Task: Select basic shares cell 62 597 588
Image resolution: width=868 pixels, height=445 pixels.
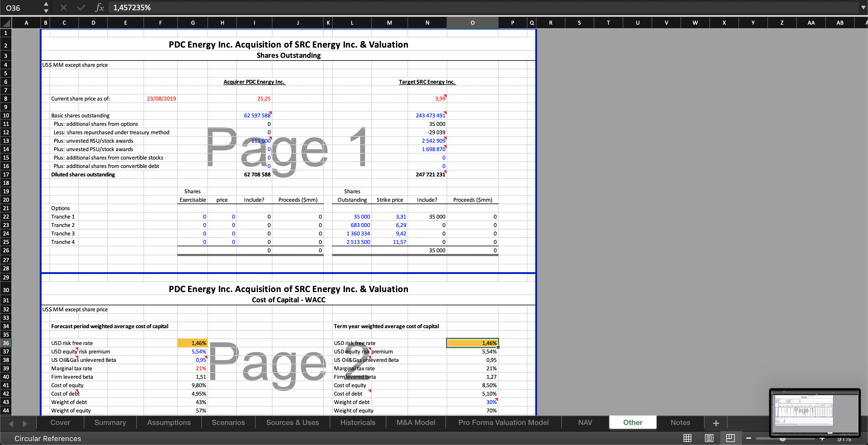Action: 254,115
